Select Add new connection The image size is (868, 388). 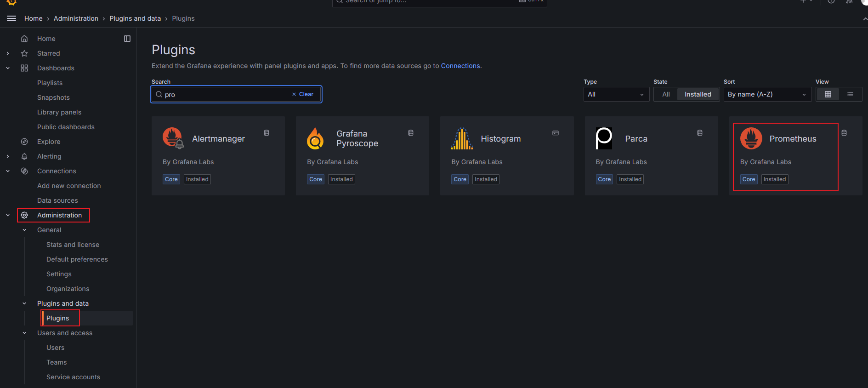pos(69,186)
